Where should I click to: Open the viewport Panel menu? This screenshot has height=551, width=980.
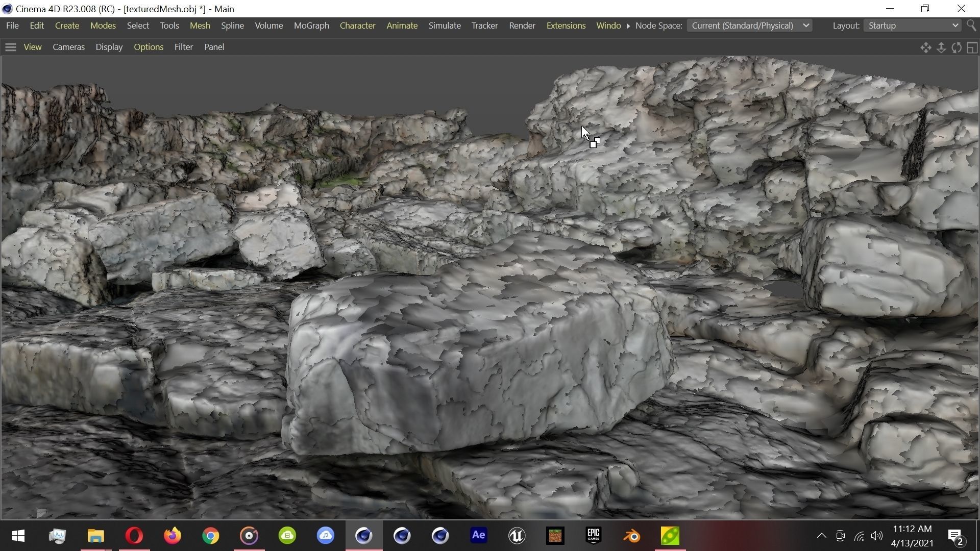(214, 47)
